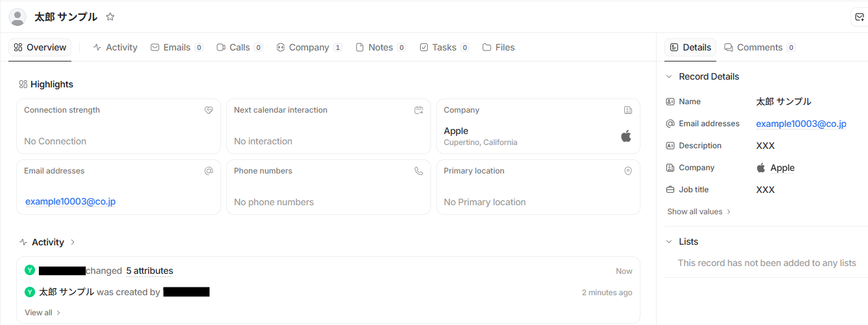Click the profile avatar icon at top left
Screen dimensions: 868x325
[x=18, y=17]
